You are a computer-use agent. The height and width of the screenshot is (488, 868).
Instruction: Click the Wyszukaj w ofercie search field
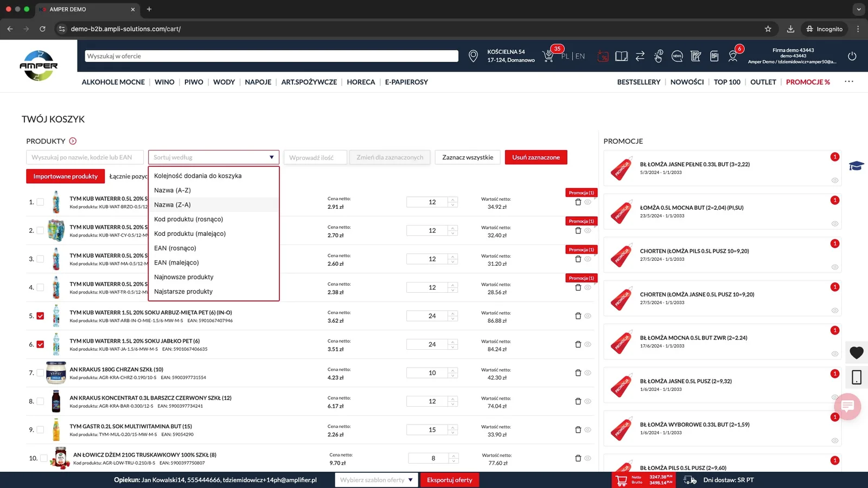(271, 56)
